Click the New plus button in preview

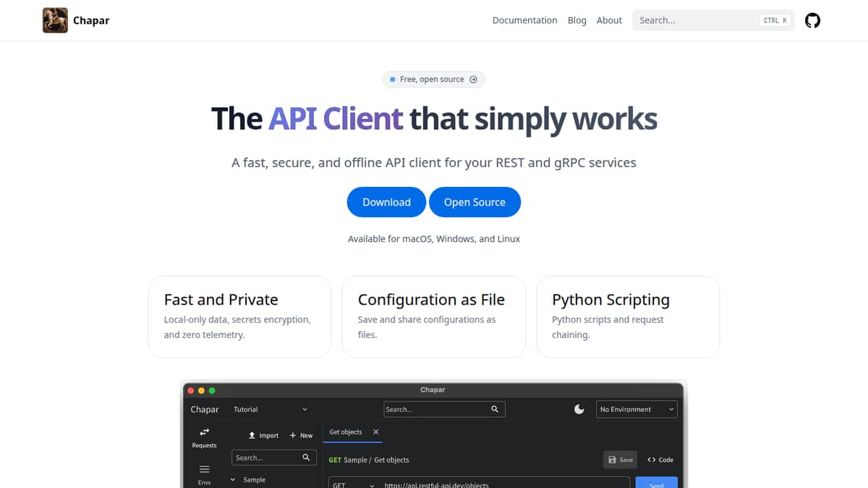(x=301, y=435)
